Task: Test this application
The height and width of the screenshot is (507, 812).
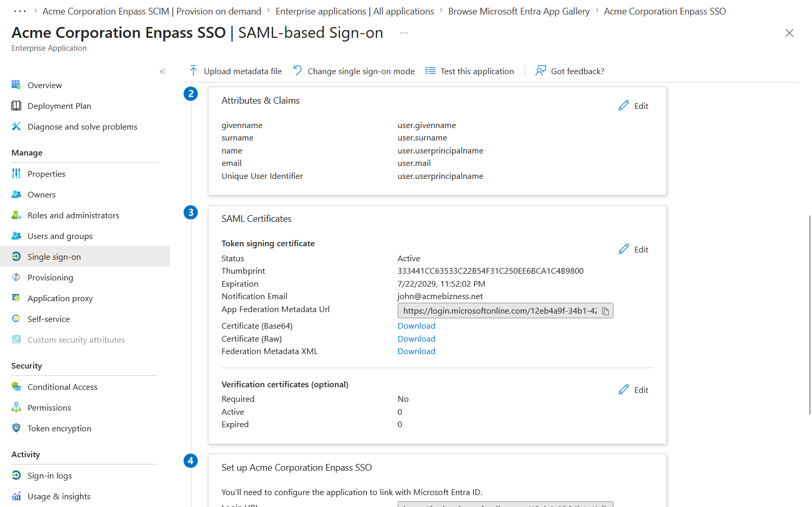Action: click(470, 71)
